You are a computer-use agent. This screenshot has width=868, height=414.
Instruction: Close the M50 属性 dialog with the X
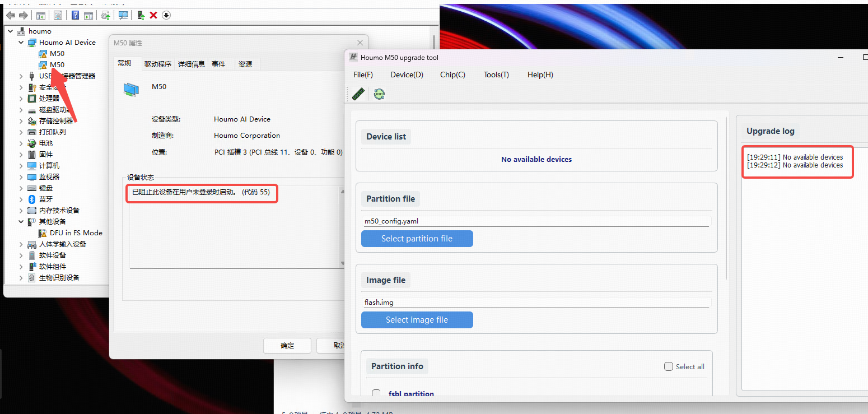pyautogui.click(x=360, y=43)
